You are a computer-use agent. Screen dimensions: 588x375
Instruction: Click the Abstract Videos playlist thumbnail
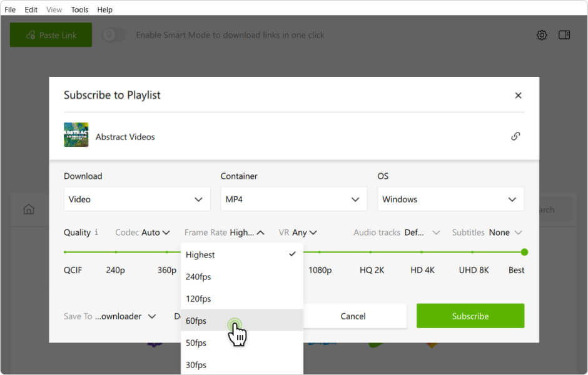[x=76, y=135]
